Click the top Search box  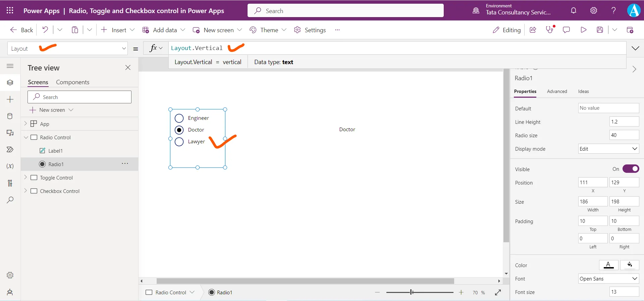[345, 10]
